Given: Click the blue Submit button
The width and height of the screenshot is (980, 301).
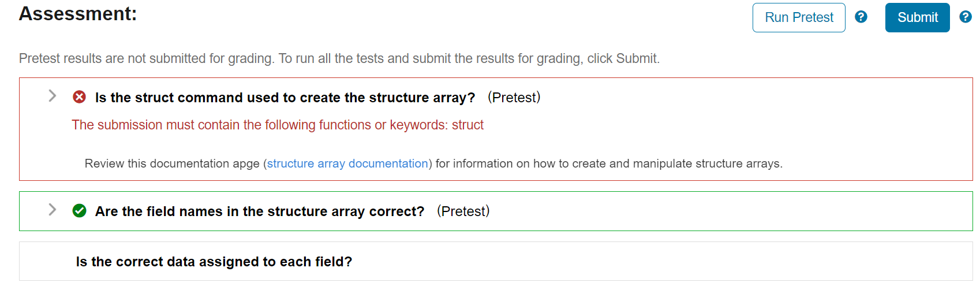Looking at the screenshot, I should [917, 18].
